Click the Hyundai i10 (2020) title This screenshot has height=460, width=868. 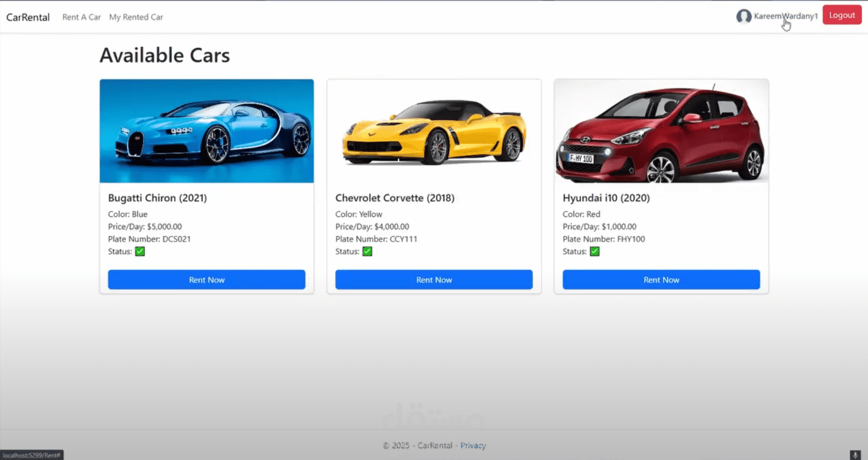point(606,198)
